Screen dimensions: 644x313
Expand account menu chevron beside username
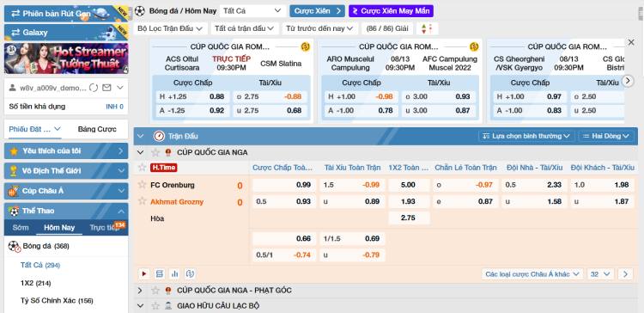point(120,88)
